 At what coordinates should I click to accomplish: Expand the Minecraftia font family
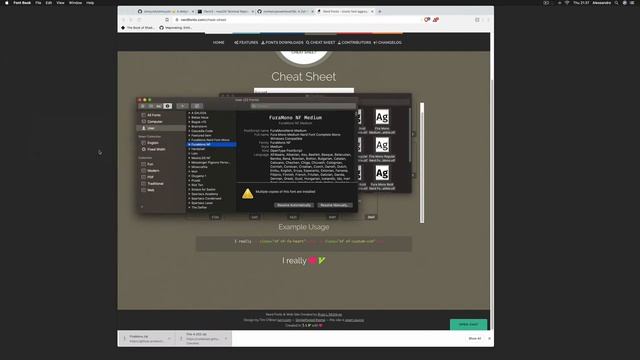189,167
